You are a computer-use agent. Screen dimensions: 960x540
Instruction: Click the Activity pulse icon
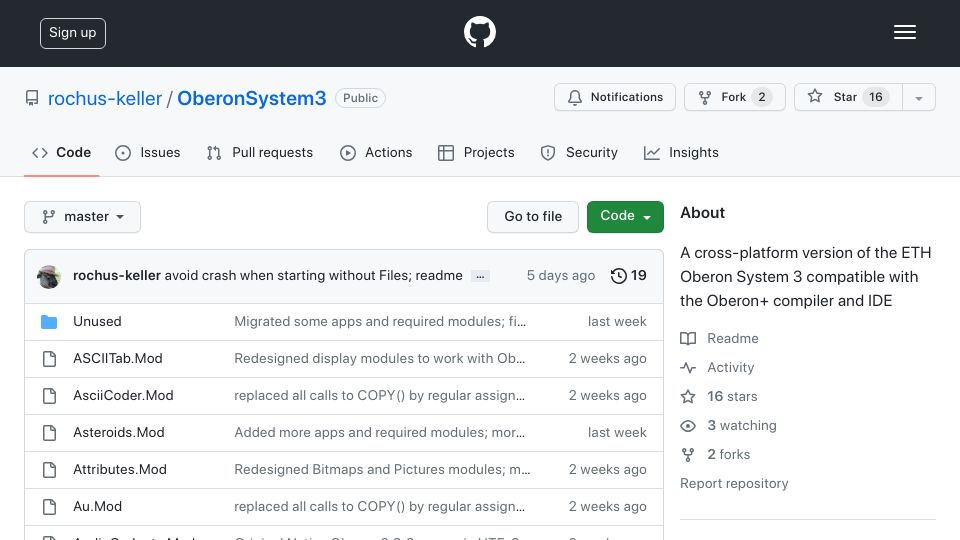[688, 367]
